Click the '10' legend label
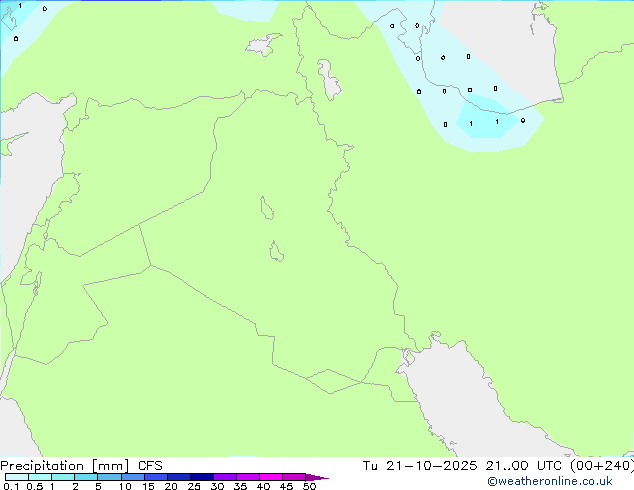 click(x=125, y=486)
